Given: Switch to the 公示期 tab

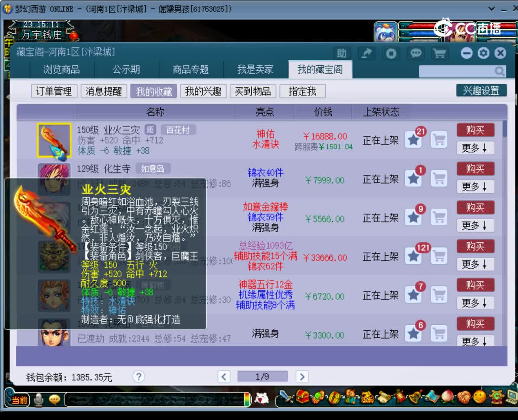Looking at the screenshot, I should coord(126,70).
